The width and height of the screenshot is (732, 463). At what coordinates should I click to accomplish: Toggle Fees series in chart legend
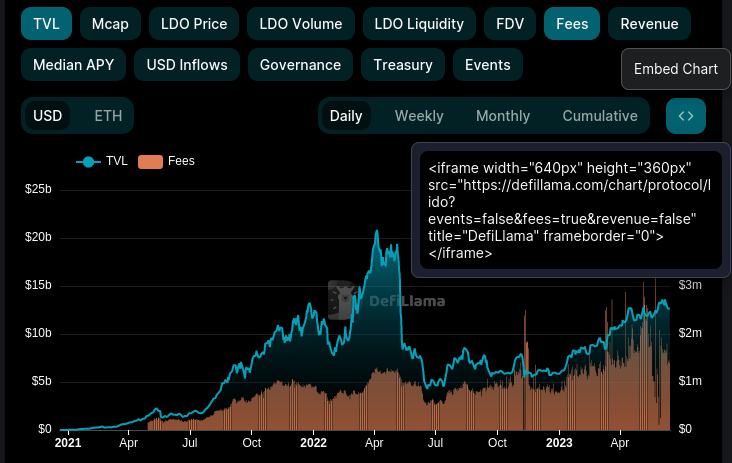point(166,161)
